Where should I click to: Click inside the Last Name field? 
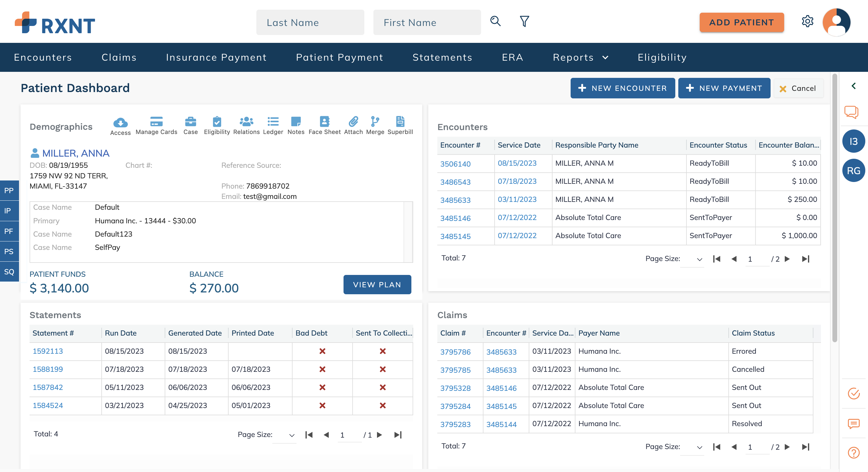pyautogui.click(x=310, y=22)
